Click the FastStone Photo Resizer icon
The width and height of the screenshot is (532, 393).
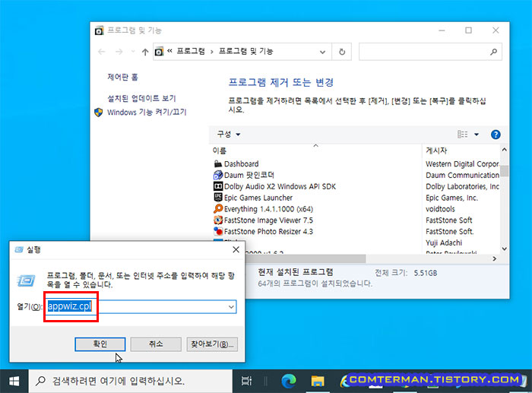click(x=218, y=231)
